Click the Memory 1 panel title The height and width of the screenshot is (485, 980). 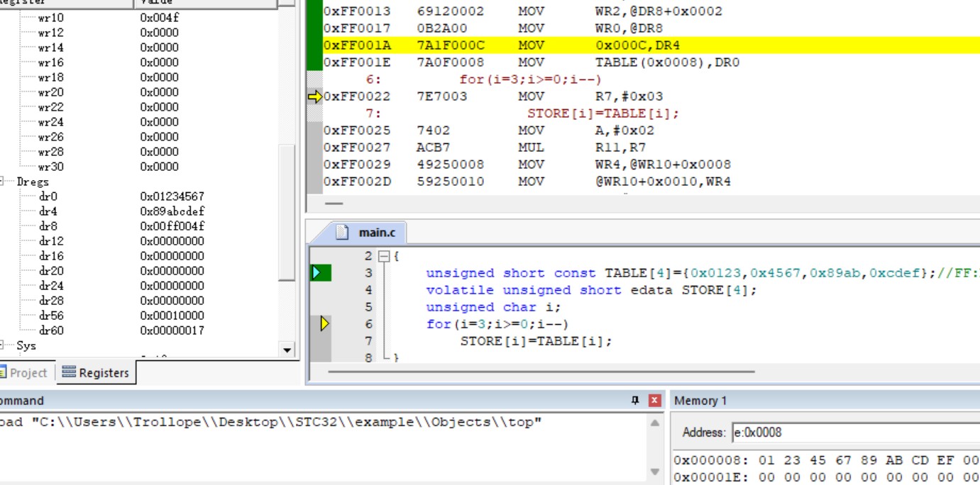[x=700, y=401]
